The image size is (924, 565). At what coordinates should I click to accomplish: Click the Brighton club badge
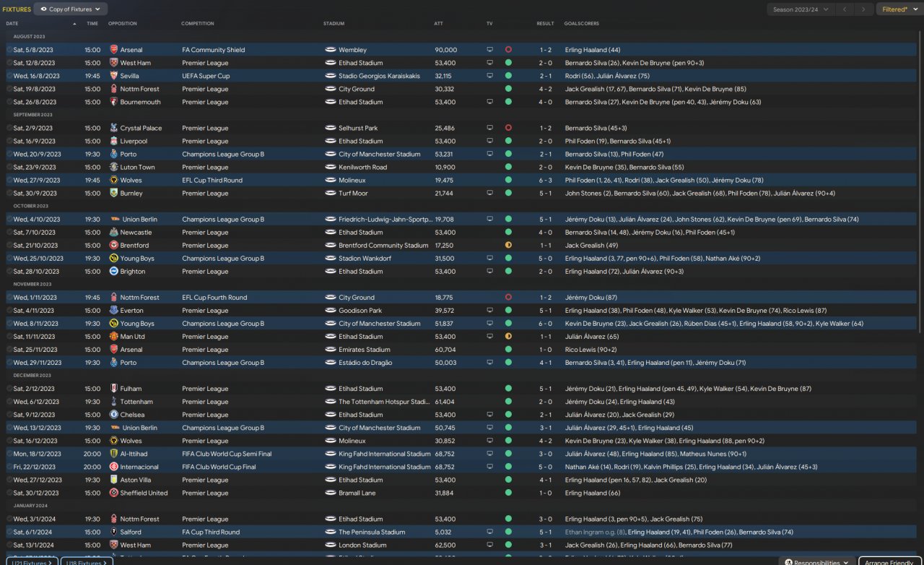(114, 271)
